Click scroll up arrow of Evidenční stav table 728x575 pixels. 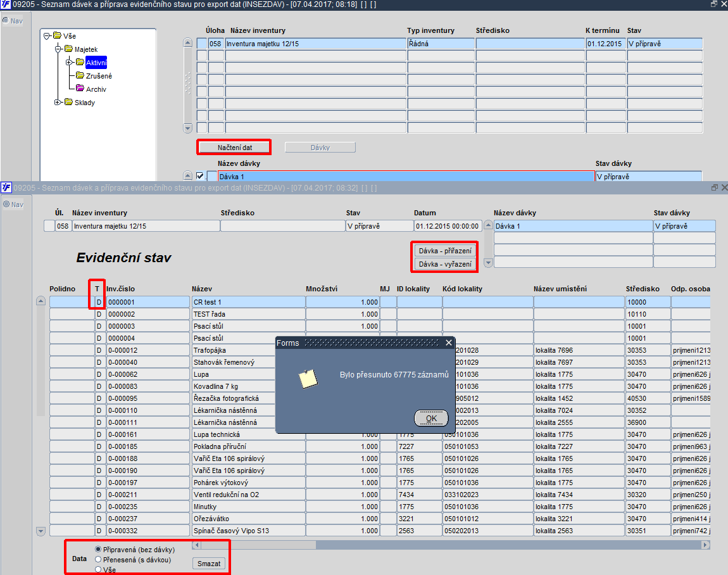(41, 301)
